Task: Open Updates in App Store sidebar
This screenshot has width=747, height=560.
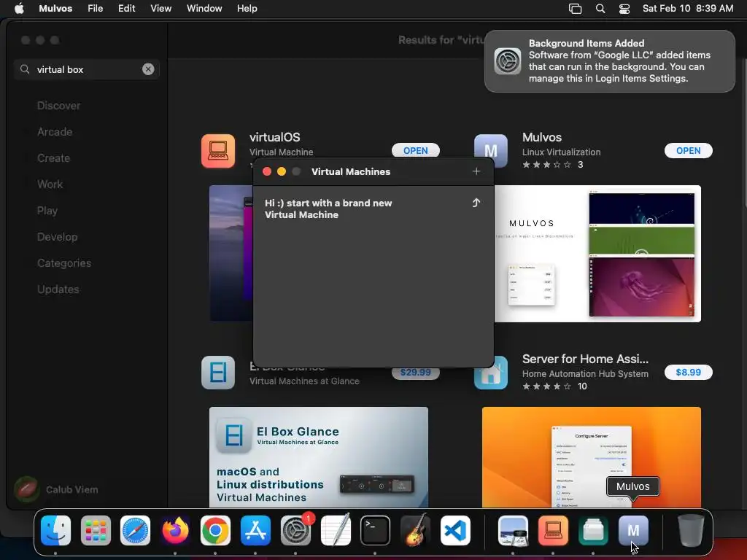Action: coord(58,289)
